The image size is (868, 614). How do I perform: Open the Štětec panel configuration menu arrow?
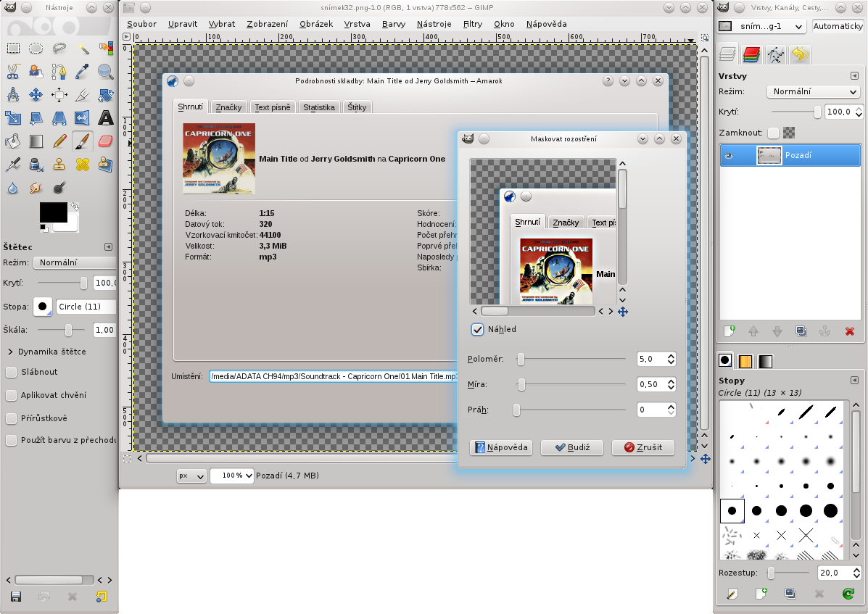point(109,246)
